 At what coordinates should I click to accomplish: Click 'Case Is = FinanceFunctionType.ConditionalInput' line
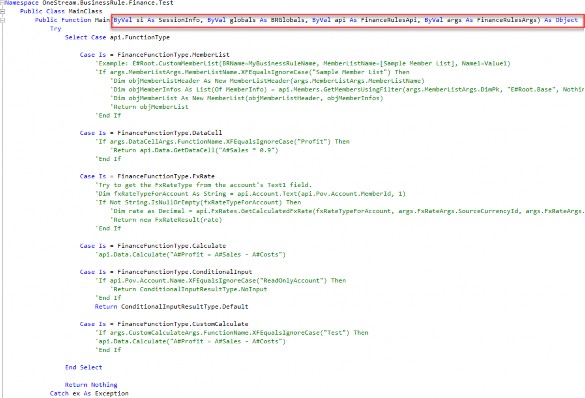(x=166, y=272)
